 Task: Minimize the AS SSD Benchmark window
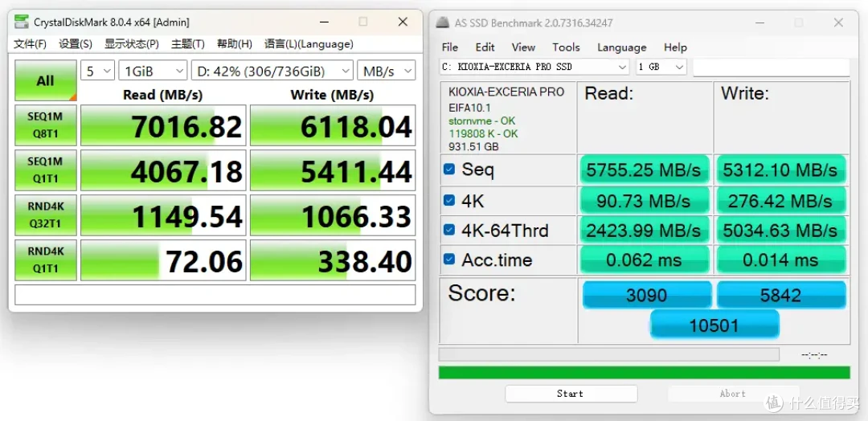coord(759,22)
